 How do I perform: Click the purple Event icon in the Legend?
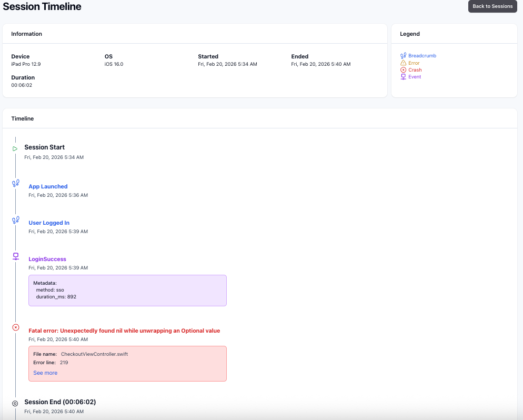[403, 76]
